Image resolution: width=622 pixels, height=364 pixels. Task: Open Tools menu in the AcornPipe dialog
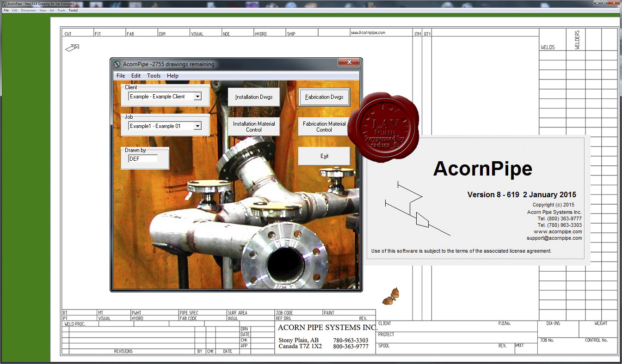pos(154,76)
